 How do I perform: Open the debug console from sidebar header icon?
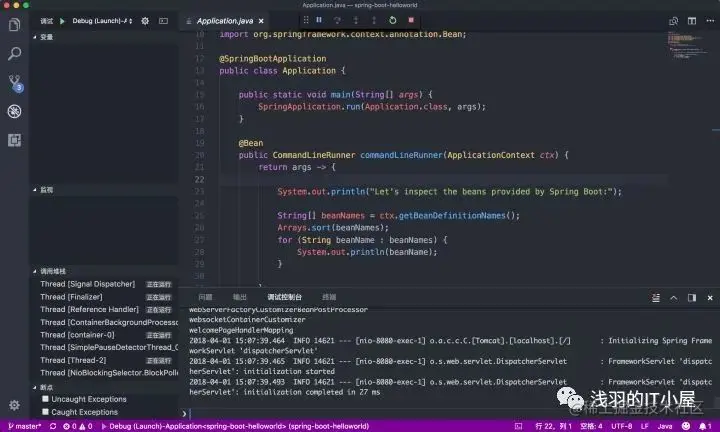163,21
